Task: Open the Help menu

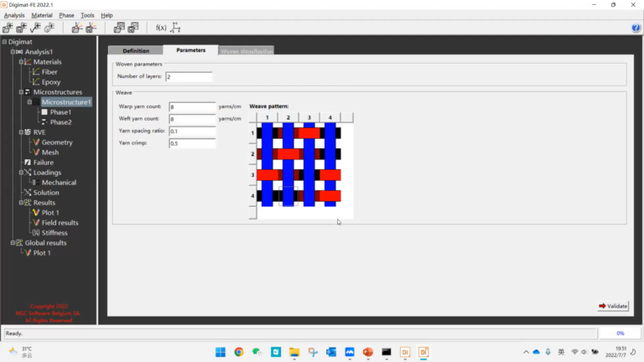Action: (x=106, y=15)
